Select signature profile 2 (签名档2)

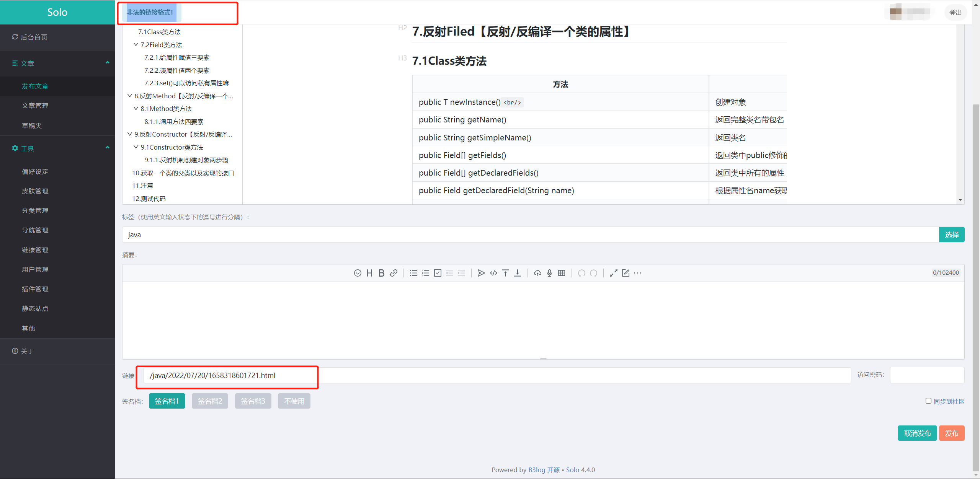pos(210,401)
